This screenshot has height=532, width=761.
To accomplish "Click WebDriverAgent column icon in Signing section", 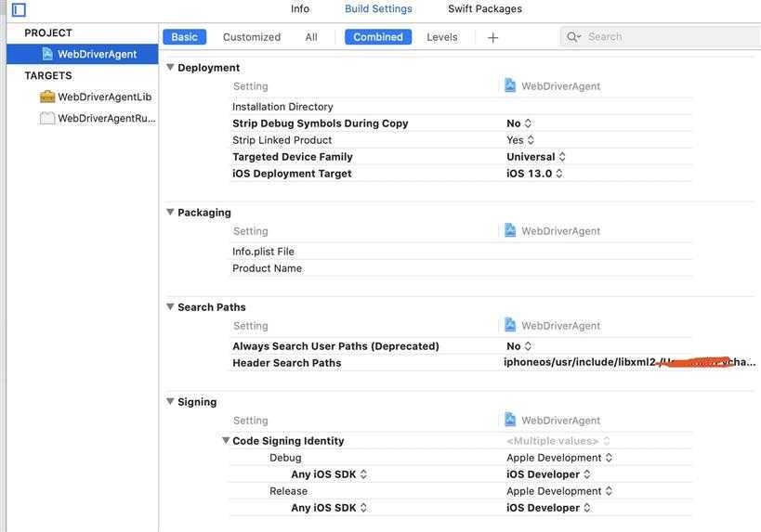I will (509, 420).
